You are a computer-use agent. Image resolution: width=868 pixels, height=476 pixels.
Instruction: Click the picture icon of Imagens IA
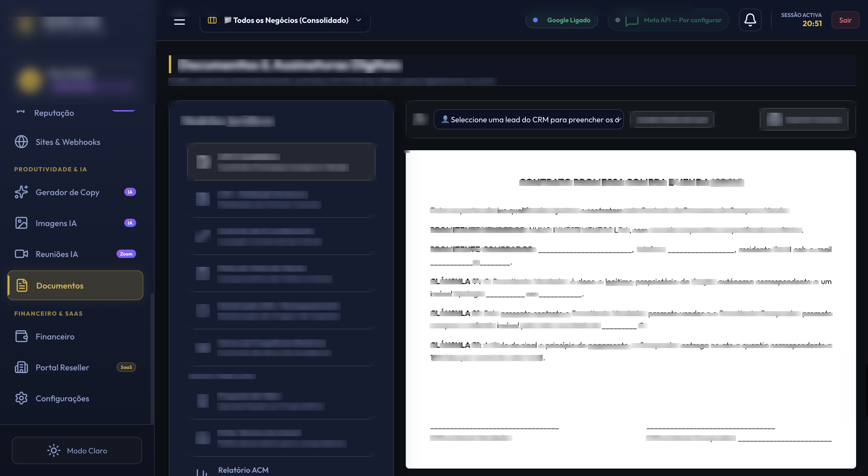tap(21, 223)
